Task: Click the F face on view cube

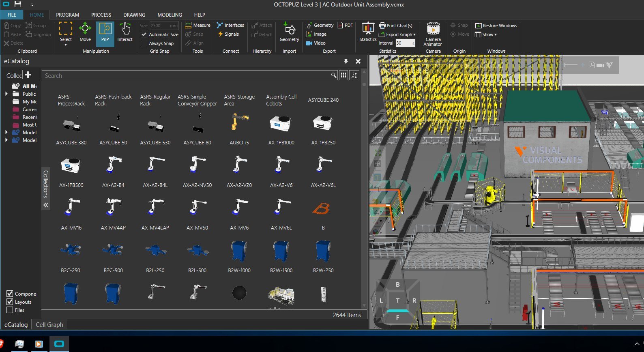Action: point(397,318)
